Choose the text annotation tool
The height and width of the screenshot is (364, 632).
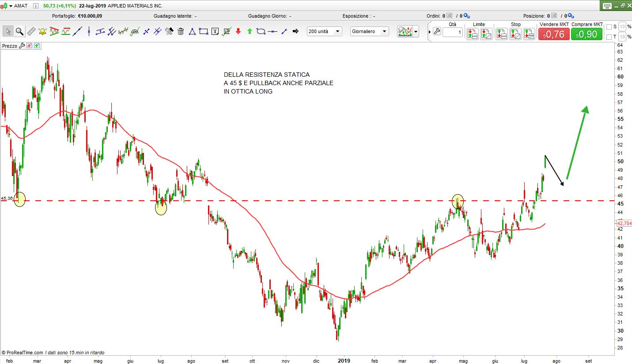pyautogui.click(x=215, y=31)
